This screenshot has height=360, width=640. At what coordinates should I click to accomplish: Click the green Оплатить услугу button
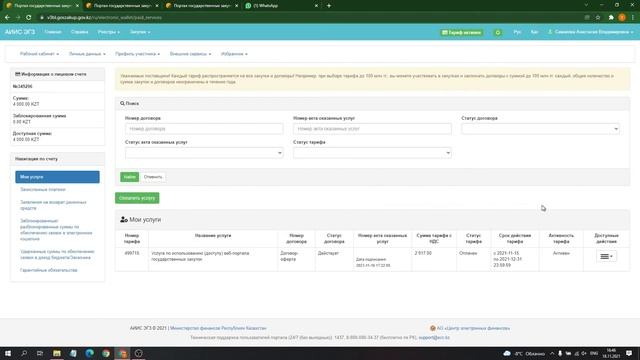(x=137, y=198)
